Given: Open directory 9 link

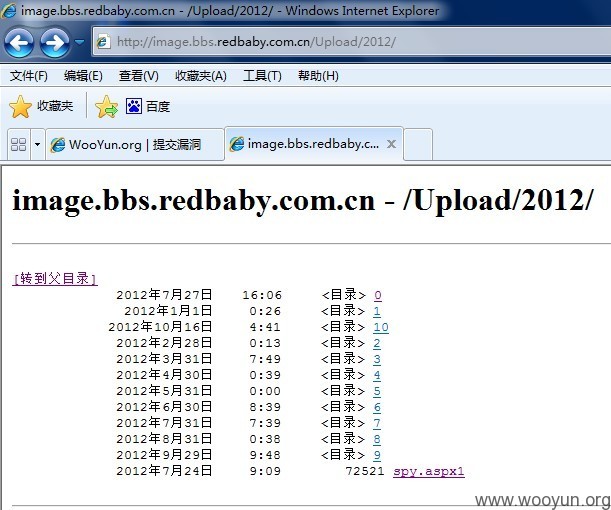Looking at the screenshot, I should [x=377, y=455].
